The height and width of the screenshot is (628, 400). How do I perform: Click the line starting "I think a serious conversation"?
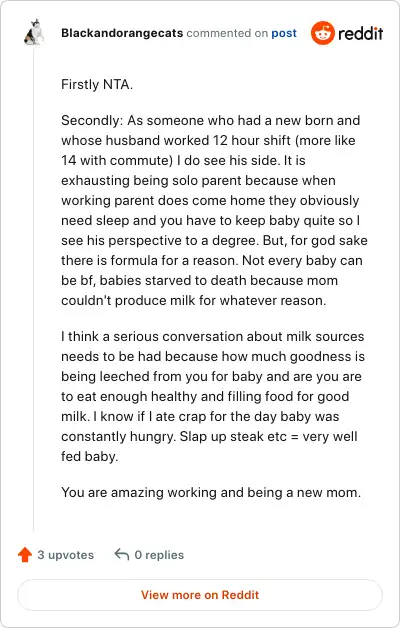[213, 336]
